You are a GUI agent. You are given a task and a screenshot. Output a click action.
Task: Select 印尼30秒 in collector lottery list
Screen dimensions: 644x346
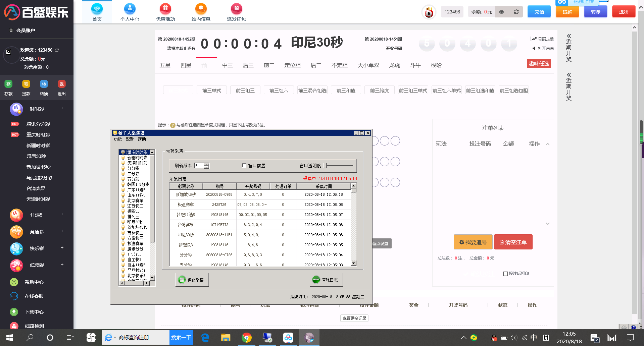pyautogui.click(x=135, y=222)
